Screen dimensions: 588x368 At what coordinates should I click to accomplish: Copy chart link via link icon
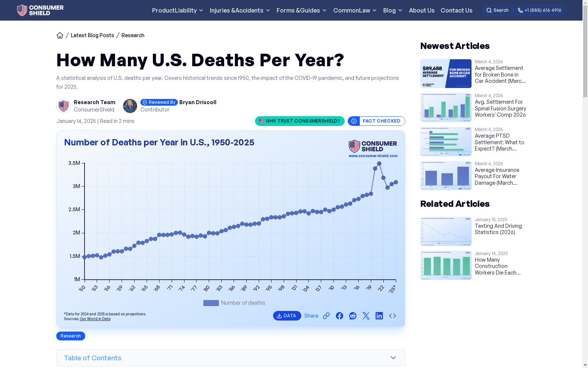326,316
